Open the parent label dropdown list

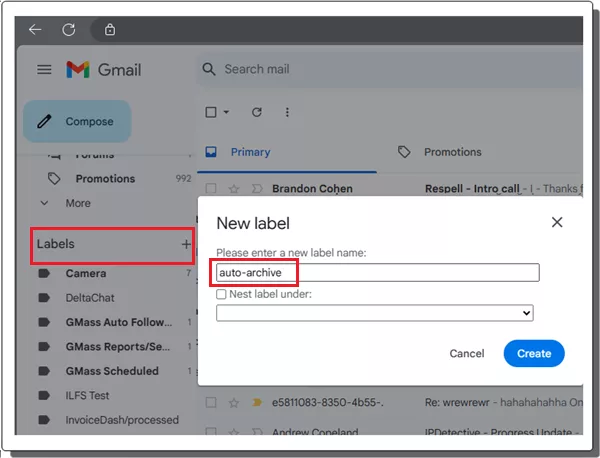pyautogui.click(x=375, y=313)
